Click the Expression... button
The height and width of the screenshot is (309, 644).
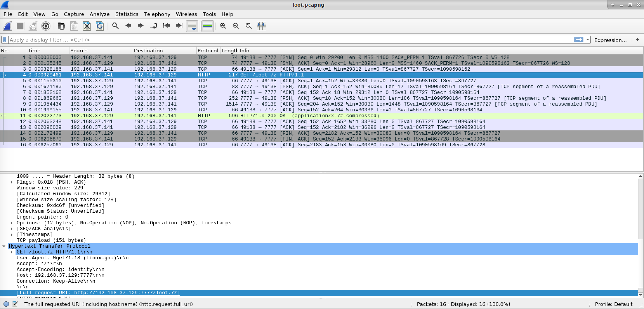(x=610, y=40)
